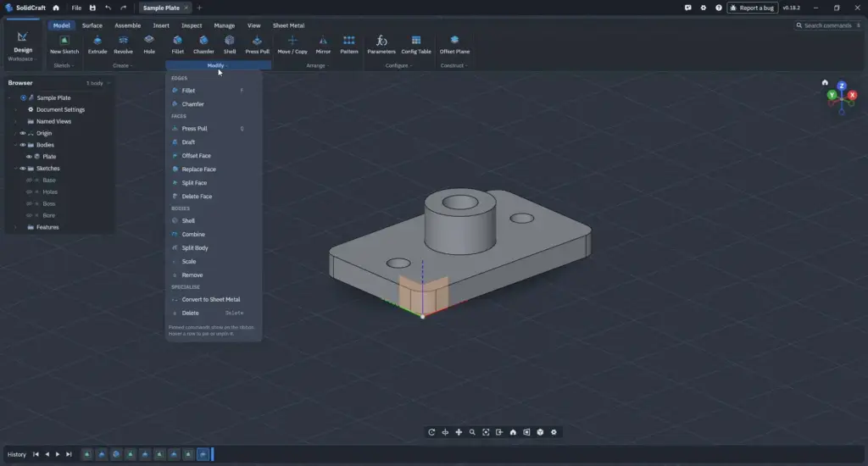Choose Convert to Sheet Metal
868x466 pixels.
tap(213, 299)
